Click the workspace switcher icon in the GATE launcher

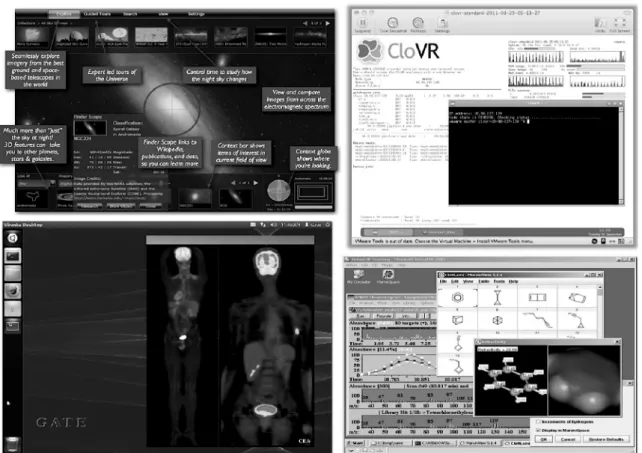13,326
